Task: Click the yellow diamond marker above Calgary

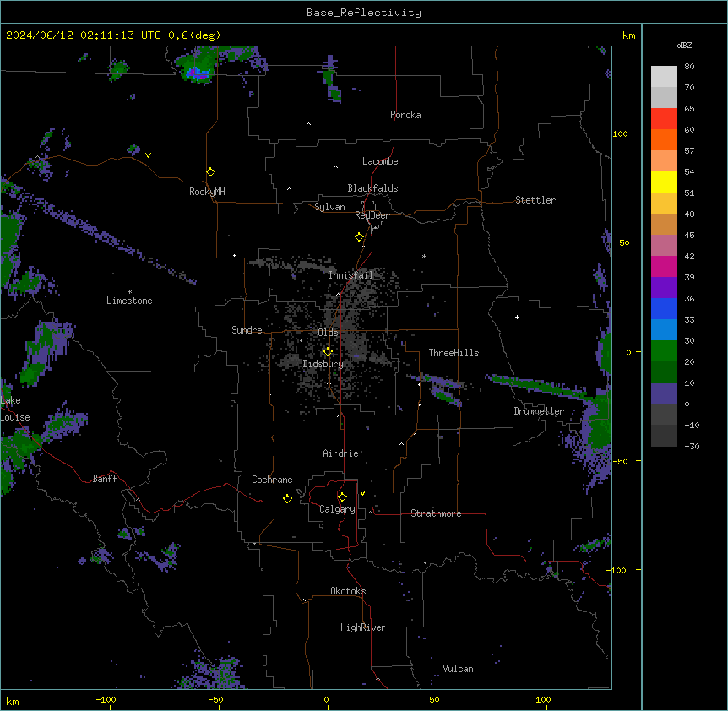Action: (x=342, y=497)
